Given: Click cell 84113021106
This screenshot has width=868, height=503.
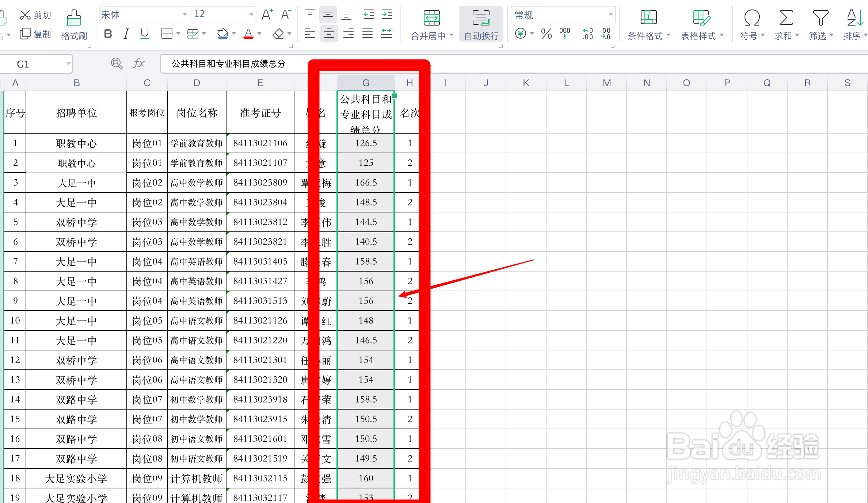Looking at the screenshot, I should tap(260, 143).
